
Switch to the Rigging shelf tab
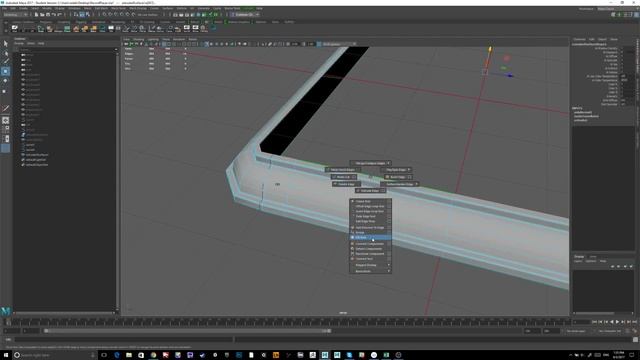(x=81, y=22)
